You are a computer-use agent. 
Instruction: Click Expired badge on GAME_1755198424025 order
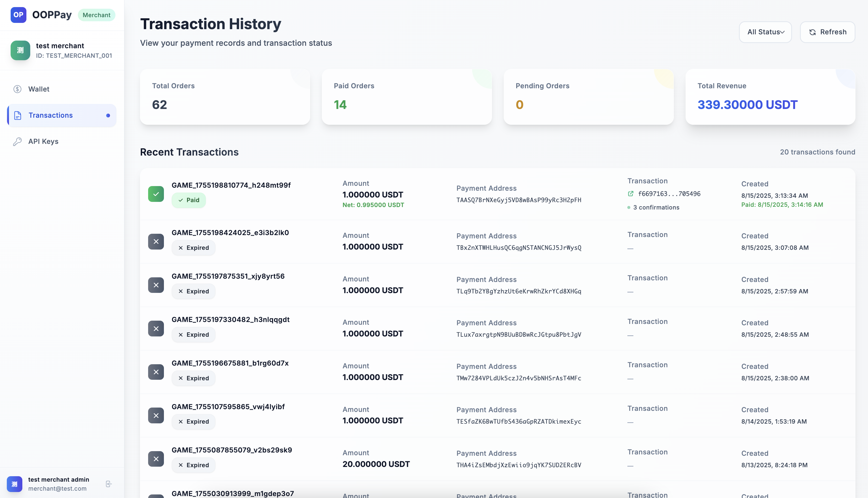coord(193,248)
